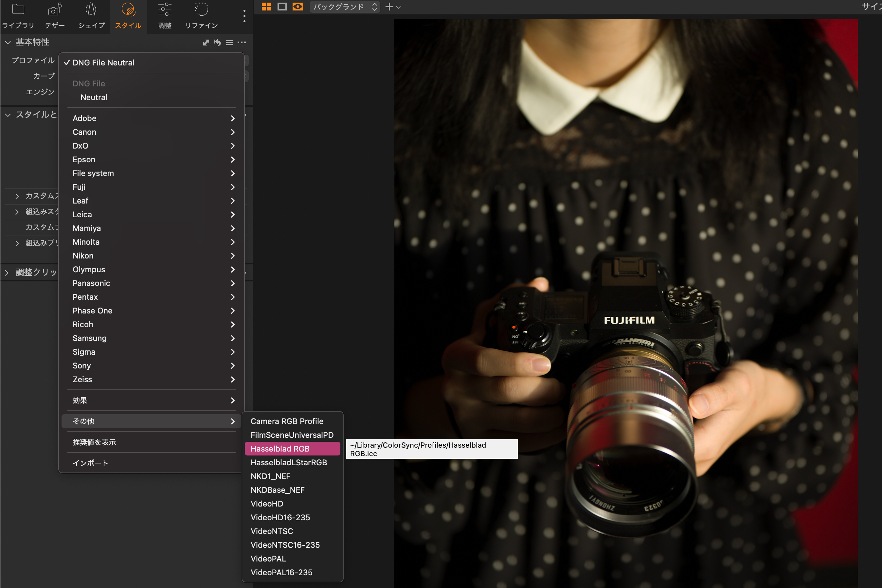Expand the 組込みプリセット tree row

tap(16, 243)
